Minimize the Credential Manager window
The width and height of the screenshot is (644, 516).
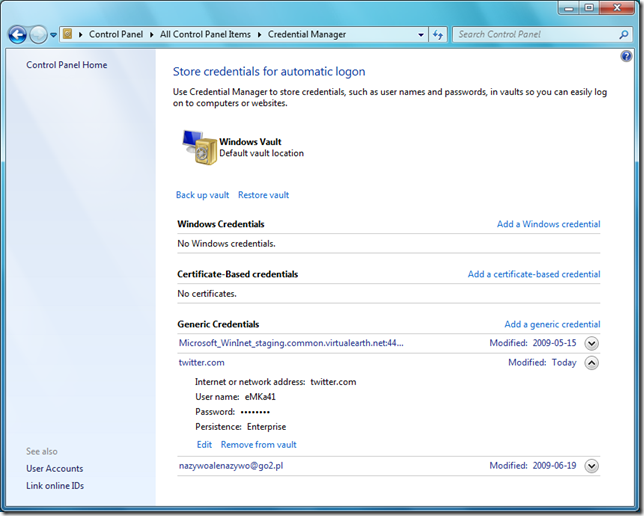pos(569,8)
